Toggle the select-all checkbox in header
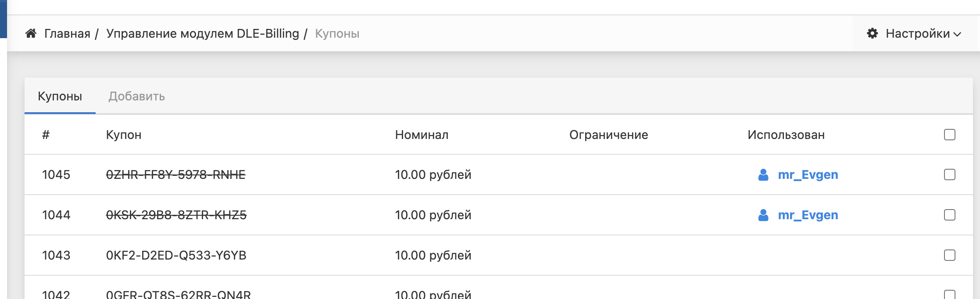Screen dimensions: 980x299 point(949,135)
